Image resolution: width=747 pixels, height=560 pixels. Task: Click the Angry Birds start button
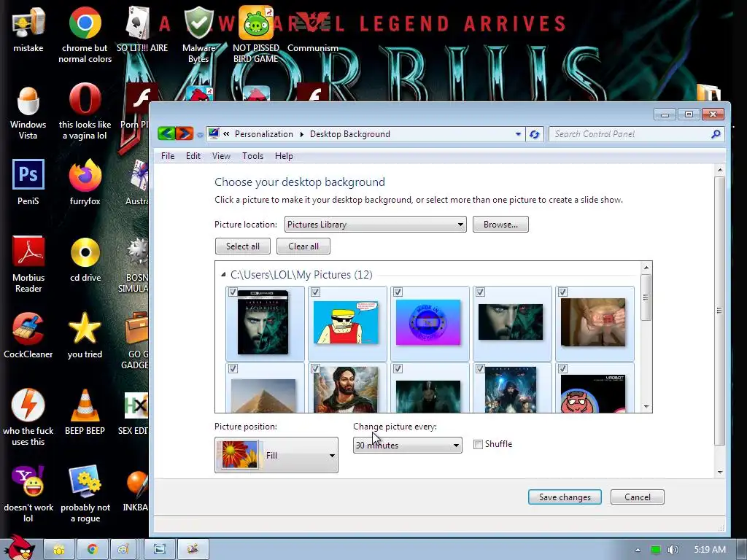tap(19, 548)
